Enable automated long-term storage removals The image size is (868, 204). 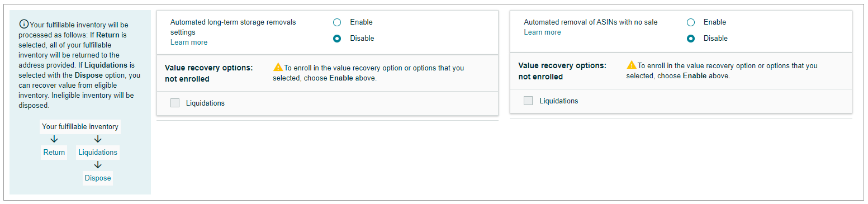[x=337, y=22]
